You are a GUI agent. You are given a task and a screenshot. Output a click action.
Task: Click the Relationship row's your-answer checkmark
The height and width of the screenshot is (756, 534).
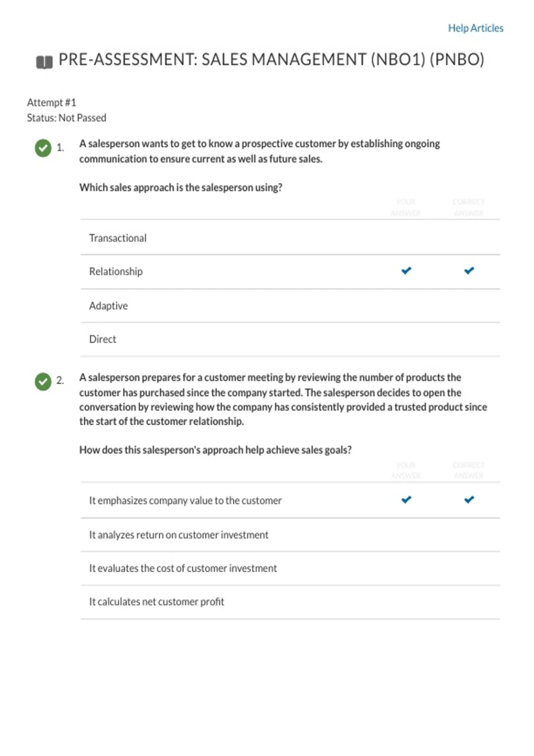tap(406, 270)
